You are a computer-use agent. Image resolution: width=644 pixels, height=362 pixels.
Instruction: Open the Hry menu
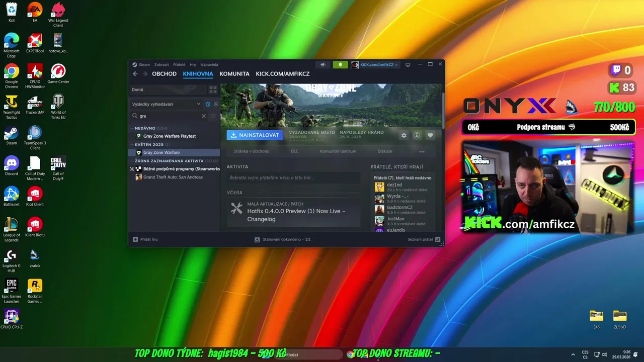point(193,64)
